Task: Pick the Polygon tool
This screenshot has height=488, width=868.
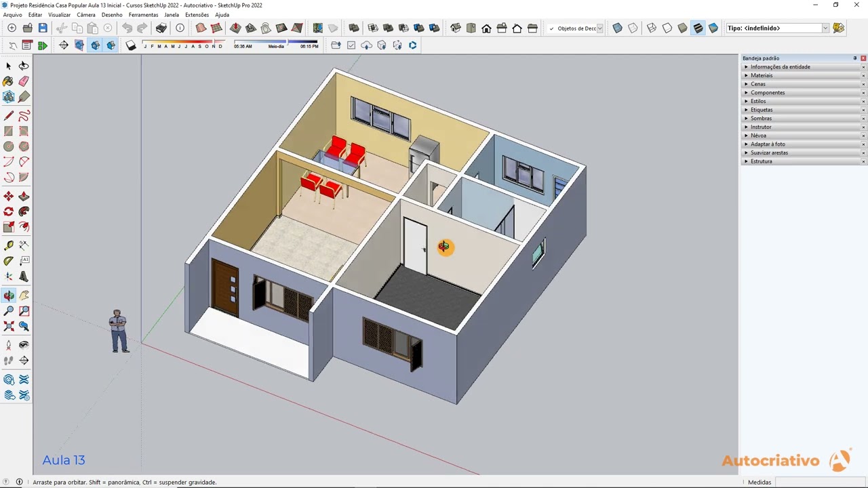Action: tap(24, 146)
